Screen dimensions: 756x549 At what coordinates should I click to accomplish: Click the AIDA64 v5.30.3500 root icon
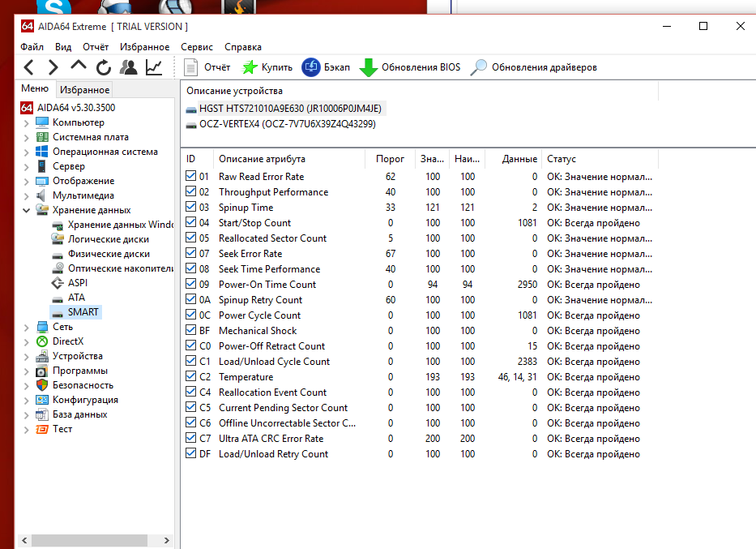coord(27,108)
